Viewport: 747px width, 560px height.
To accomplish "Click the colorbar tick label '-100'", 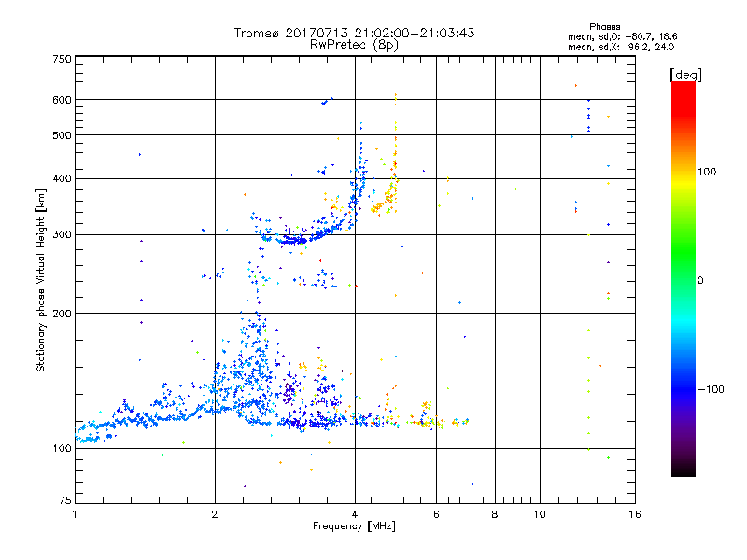I will click(712, 389).
